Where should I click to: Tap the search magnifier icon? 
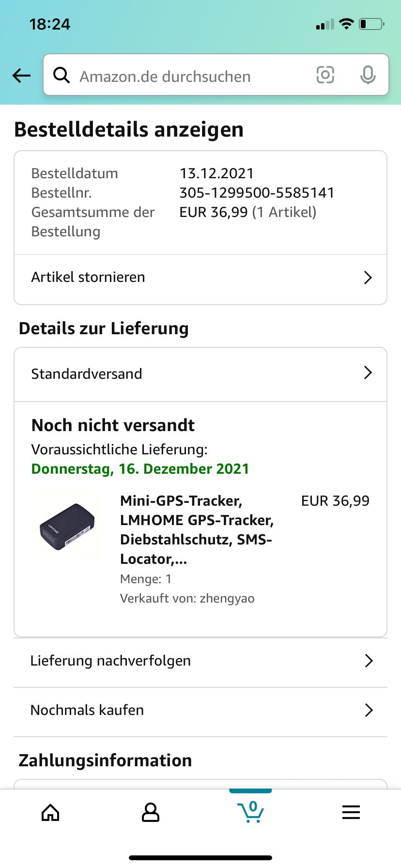(62, 76)
